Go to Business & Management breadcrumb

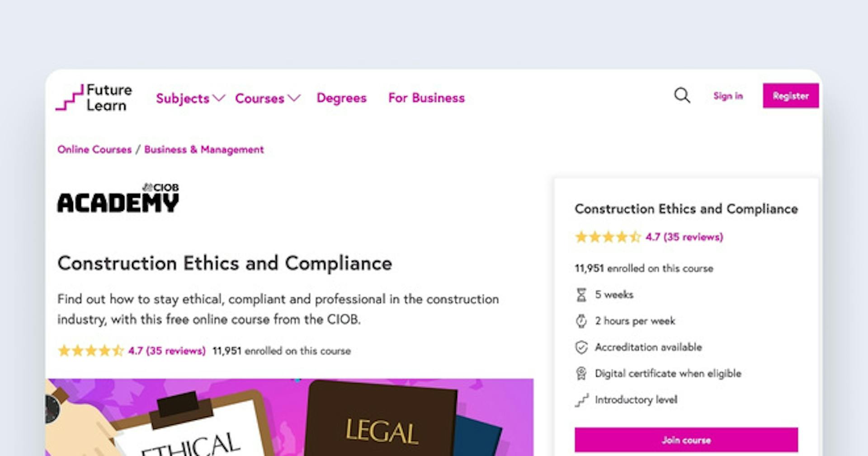tap(204, 149)
